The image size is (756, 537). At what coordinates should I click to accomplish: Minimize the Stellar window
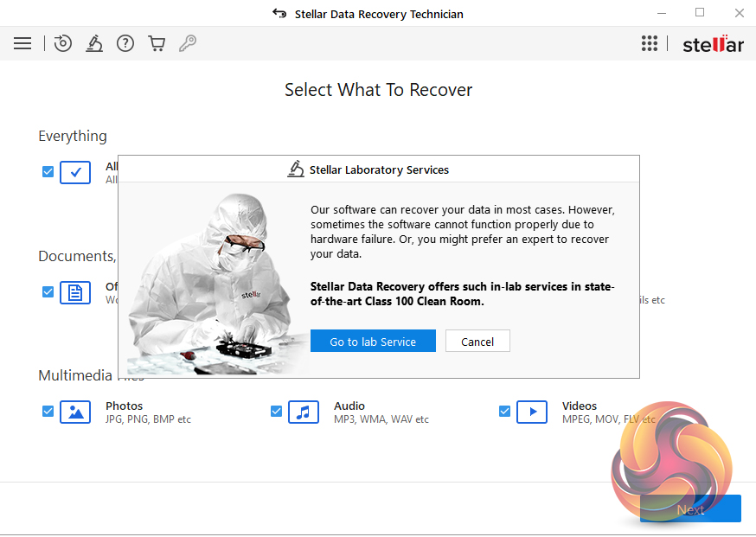(662, 14)
